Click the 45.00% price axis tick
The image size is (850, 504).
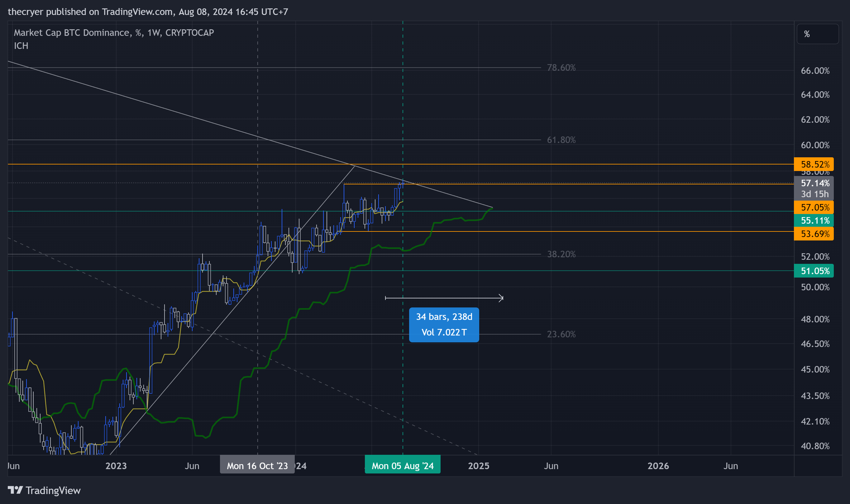815,369
